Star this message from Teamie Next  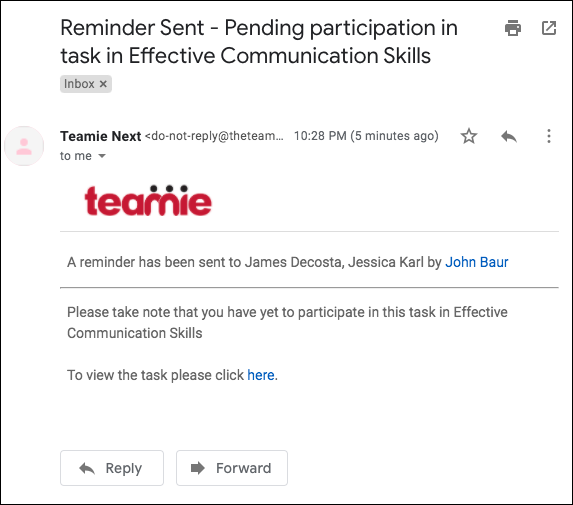[469, 136]
